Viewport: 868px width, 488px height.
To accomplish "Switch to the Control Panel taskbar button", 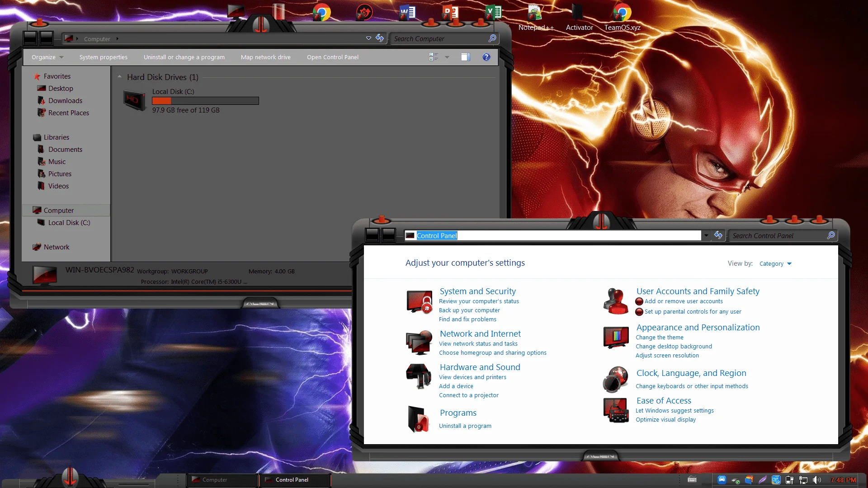I will (296, 480).
